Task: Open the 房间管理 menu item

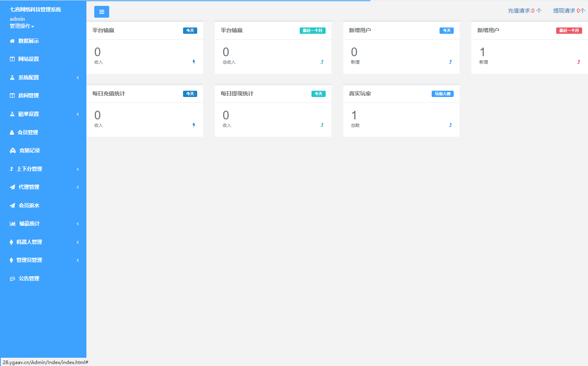Action: 28,96
